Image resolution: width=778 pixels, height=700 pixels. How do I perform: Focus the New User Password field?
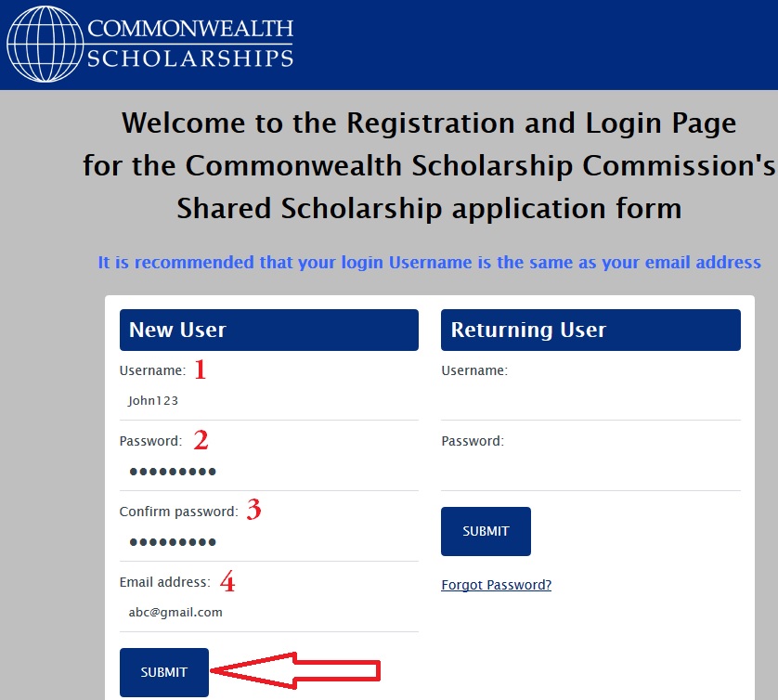pyautogui.click(x=268, y=472)
